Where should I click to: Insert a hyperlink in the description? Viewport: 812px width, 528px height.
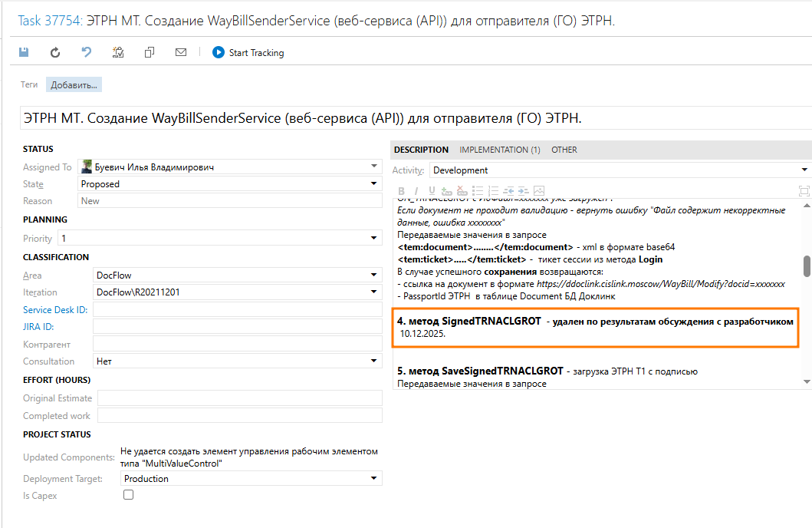[x=446, y=191]
